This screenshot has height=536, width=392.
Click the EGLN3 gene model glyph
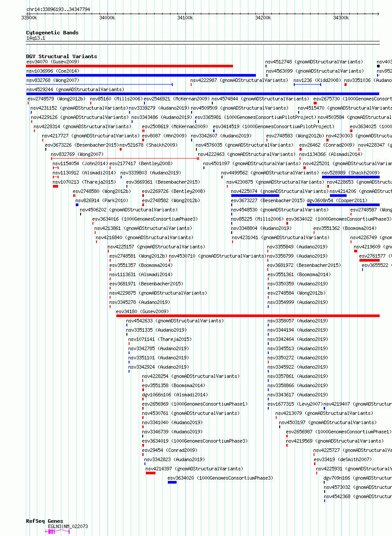point(57,532)
